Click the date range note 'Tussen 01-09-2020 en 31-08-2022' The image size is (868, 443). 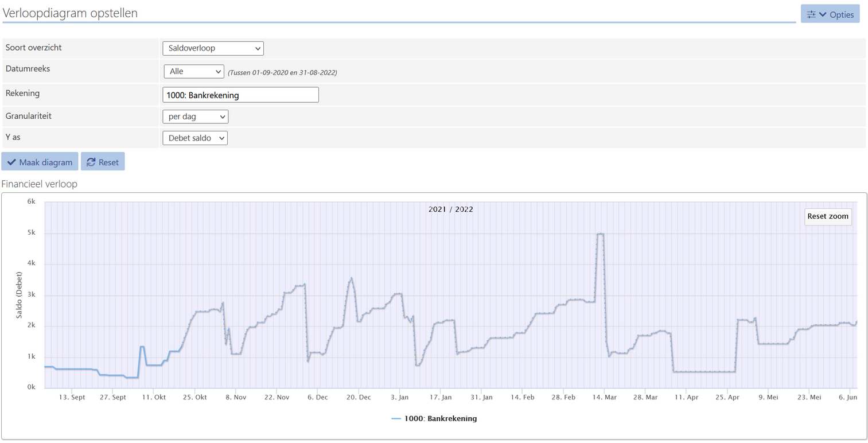click(x=282, y=73)
